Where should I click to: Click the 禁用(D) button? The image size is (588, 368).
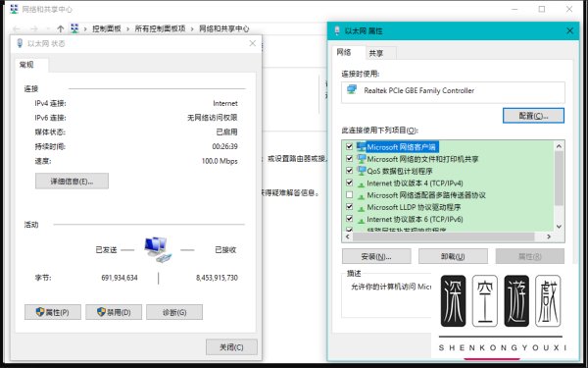[x=114, y=312]
